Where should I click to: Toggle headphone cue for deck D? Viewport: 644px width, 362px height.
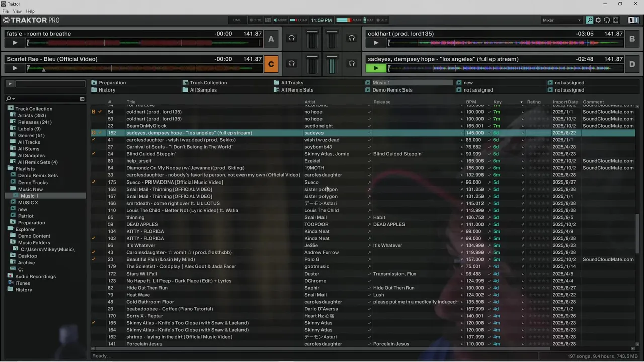point(352,63)
